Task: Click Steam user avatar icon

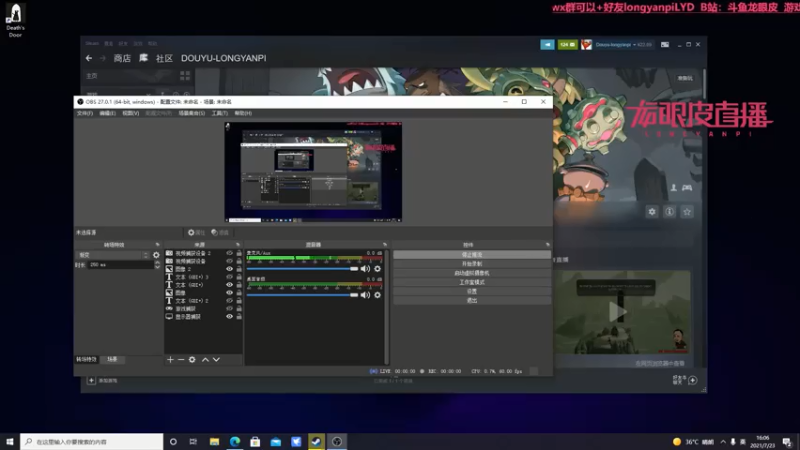Action: coord(586,45)
